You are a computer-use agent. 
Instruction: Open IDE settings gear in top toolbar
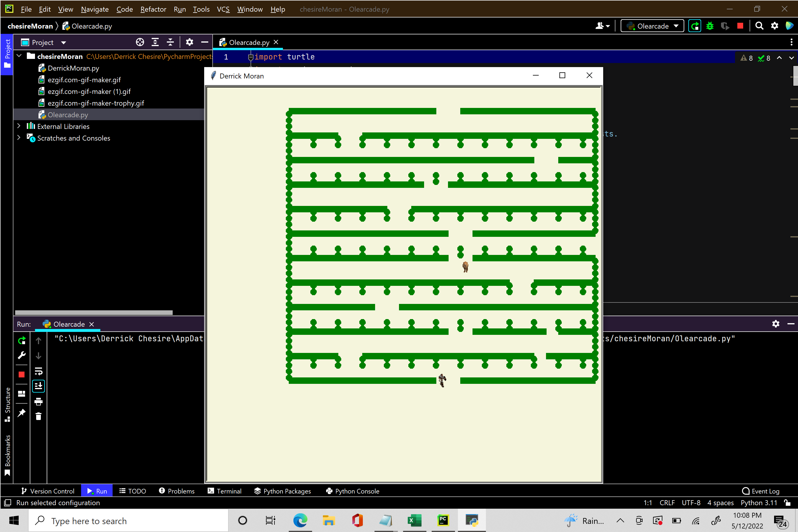[x=774, y=26]
